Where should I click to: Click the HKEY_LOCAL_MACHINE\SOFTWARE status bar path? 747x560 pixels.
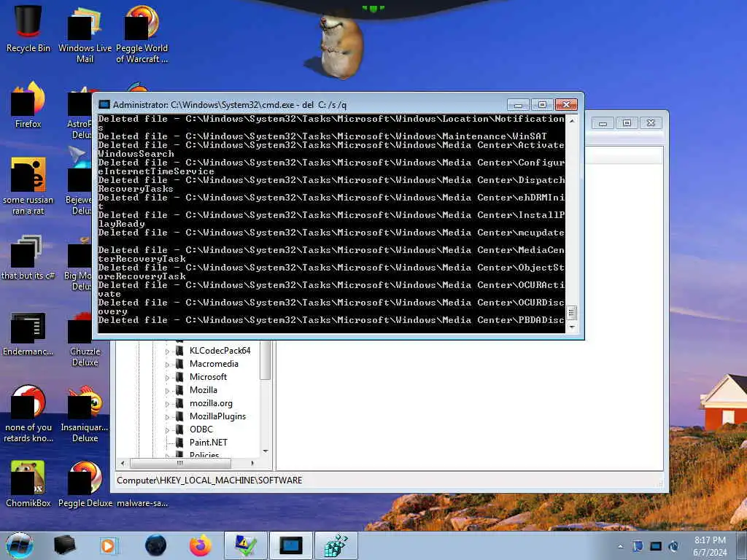pos(209,481)
